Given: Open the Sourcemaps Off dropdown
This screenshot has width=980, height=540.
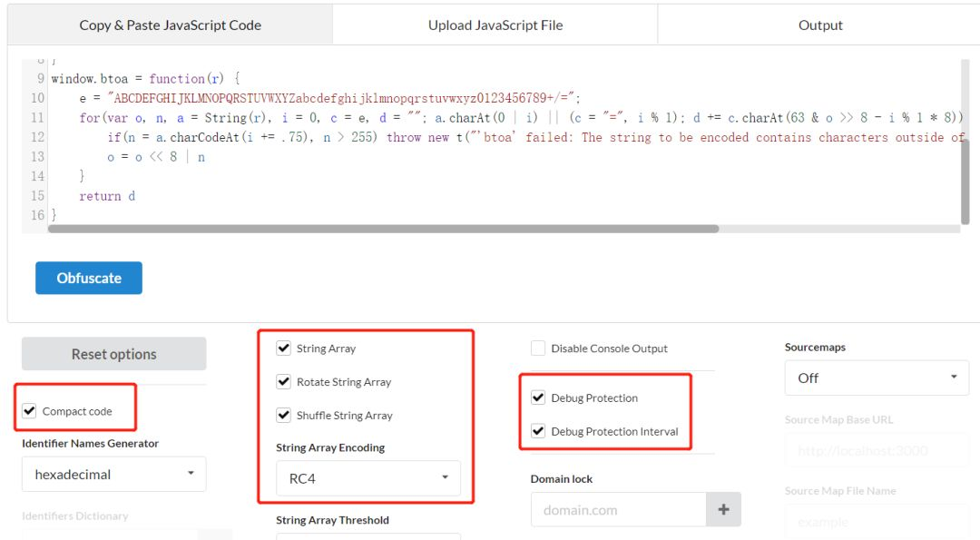Looking at the screenshot, I should point(876,378).
